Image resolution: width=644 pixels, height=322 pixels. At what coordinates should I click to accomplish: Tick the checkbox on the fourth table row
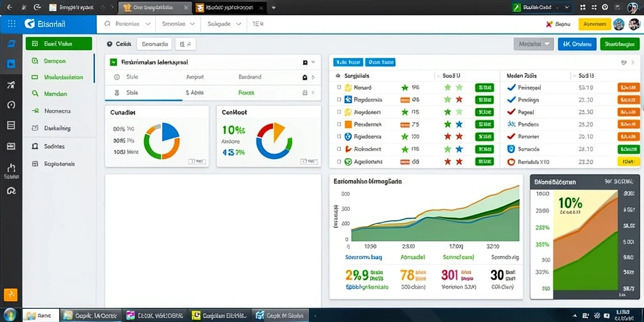[339, 124]
